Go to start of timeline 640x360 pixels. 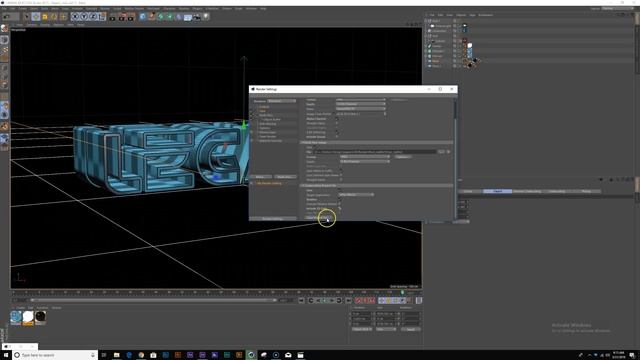(301, 301)
